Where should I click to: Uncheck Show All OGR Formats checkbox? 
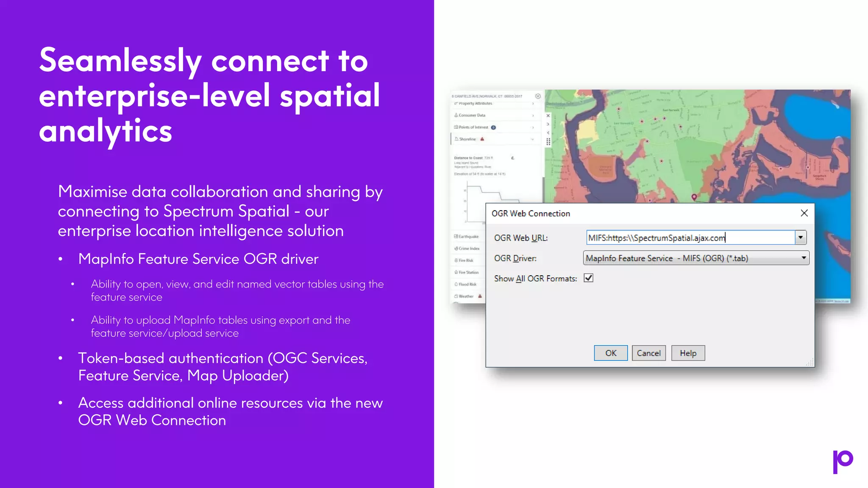tap(588, 278)
